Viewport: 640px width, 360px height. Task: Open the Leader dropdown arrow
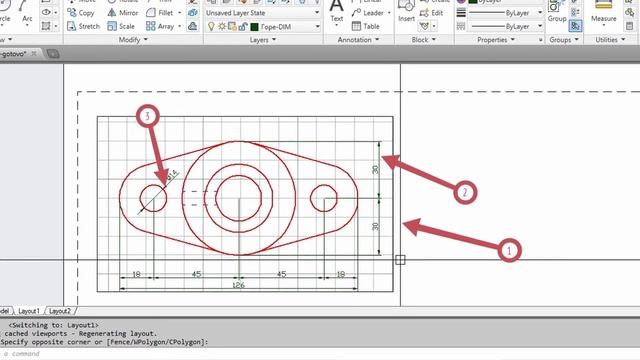pos(389,13)
